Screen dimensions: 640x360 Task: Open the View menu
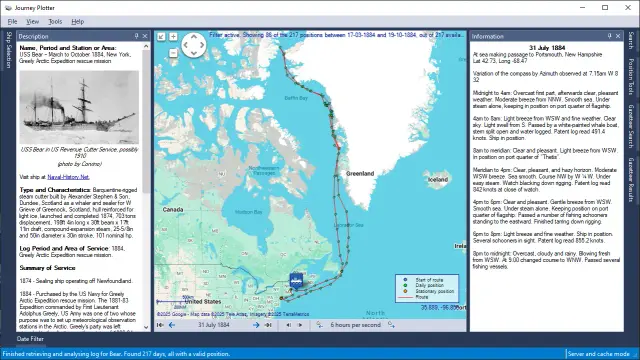point(33,22)
